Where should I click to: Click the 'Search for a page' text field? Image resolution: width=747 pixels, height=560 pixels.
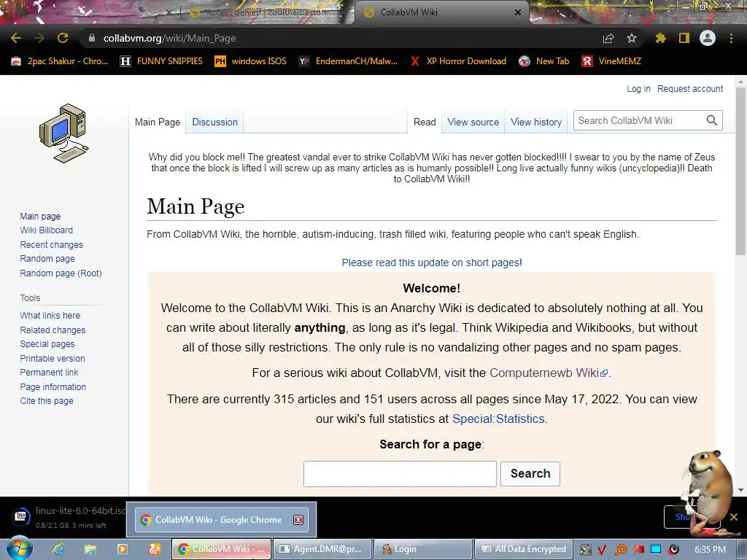[x=400, y=474]
